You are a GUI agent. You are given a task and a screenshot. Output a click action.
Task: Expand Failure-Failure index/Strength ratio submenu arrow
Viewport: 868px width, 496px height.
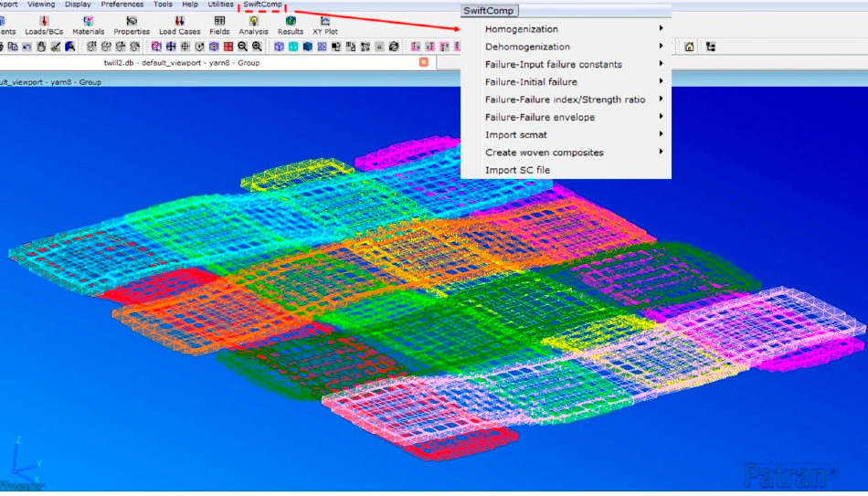(x=661, y=99)
